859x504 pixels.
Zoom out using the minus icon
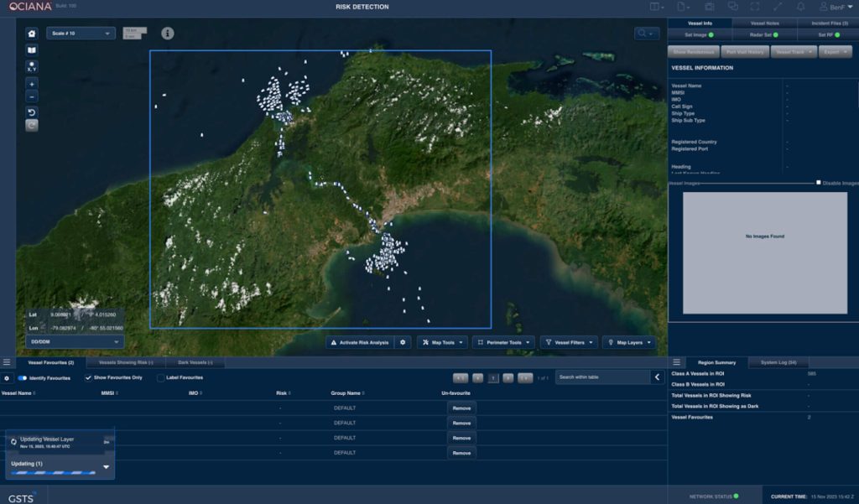(32, 96)
